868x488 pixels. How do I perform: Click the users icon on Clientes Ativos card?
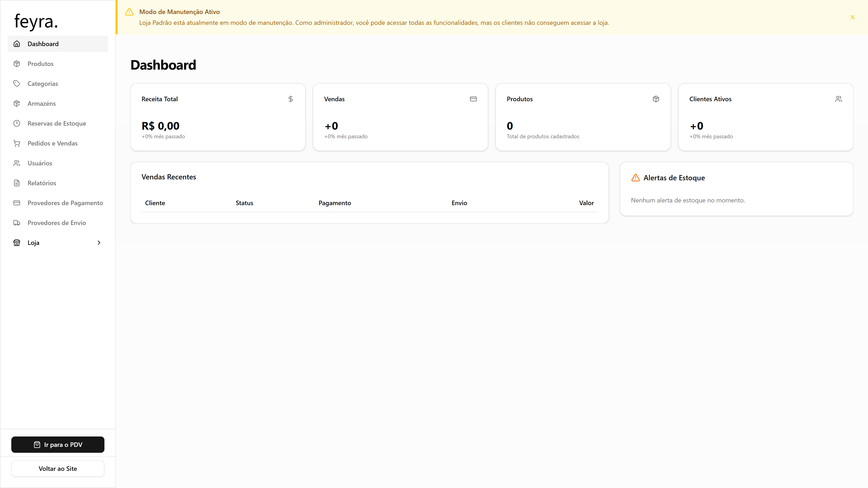click(838, 99)
